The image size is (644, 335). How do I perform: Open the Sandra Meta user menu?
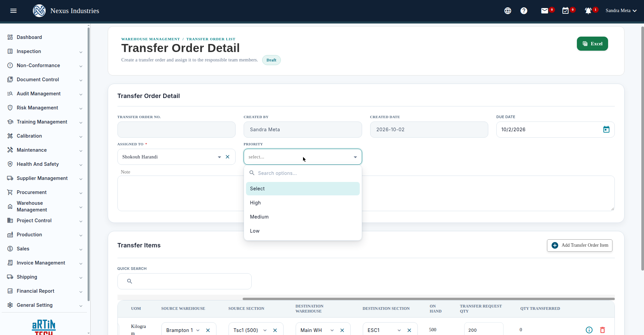coord(621,11)
